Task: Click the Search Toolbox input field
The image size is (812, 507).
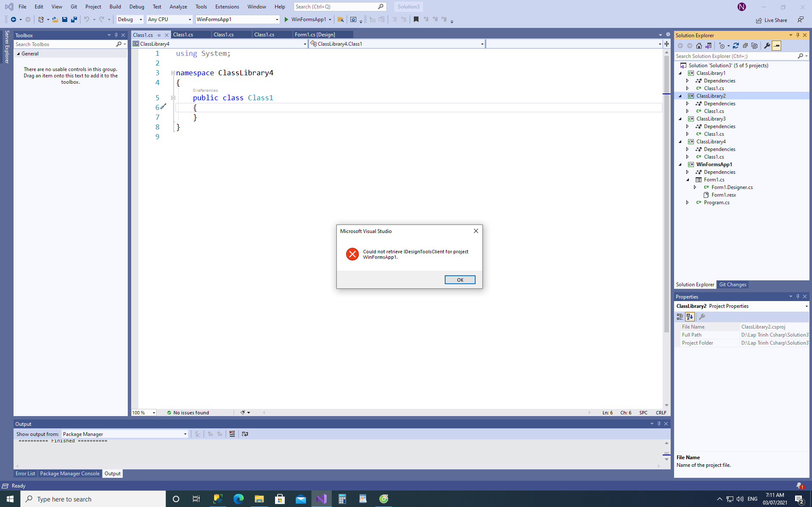Action: coord(65,44)
